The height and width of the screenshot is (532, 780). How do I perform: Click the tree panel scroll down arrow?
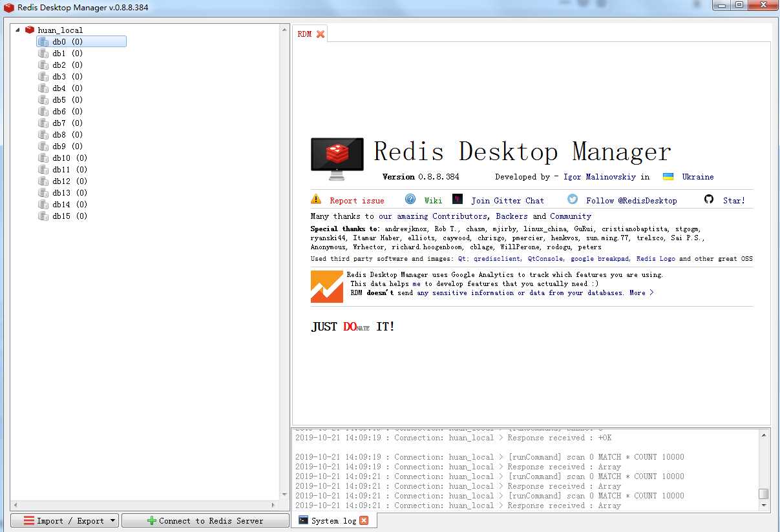[284, 495]
